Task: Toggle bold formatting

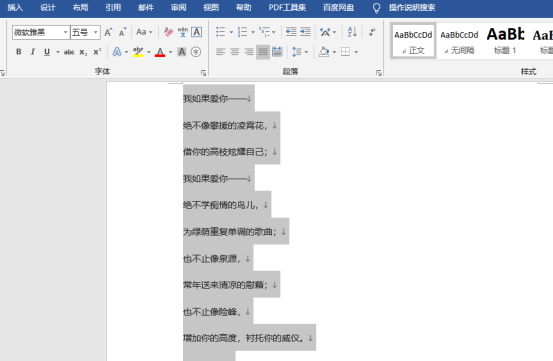Action: [x=19, y=52]
